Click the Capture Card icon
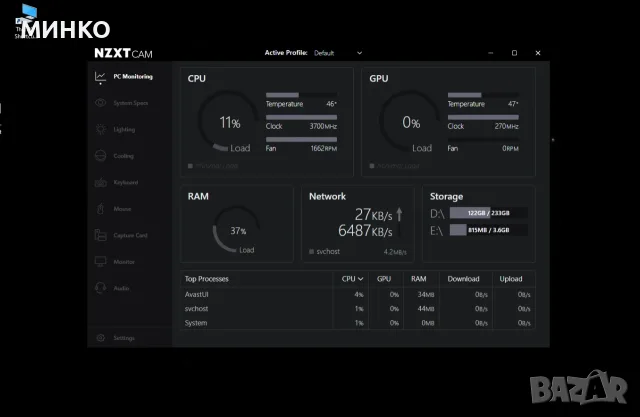 coord(100,235)
